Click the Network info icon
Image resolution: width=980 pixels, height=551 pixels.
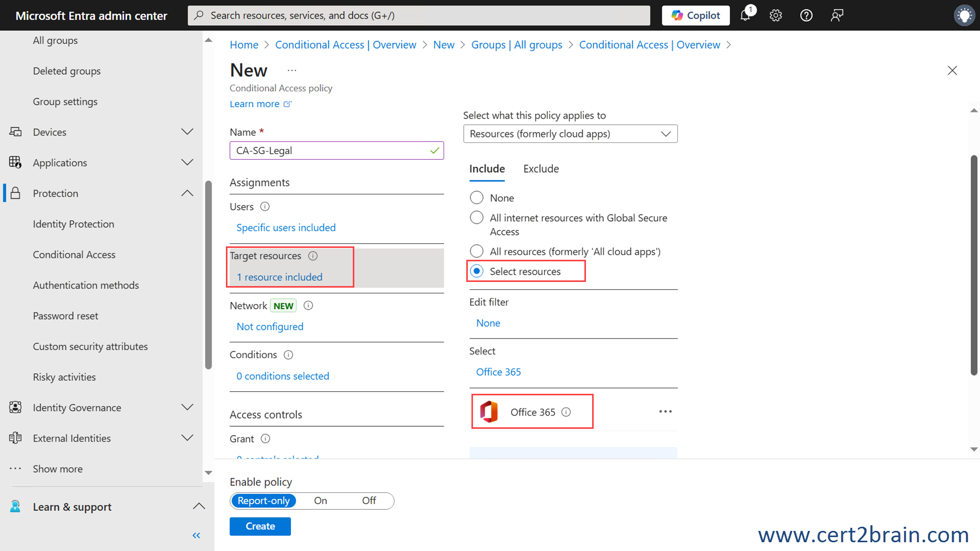click(308, 306)
